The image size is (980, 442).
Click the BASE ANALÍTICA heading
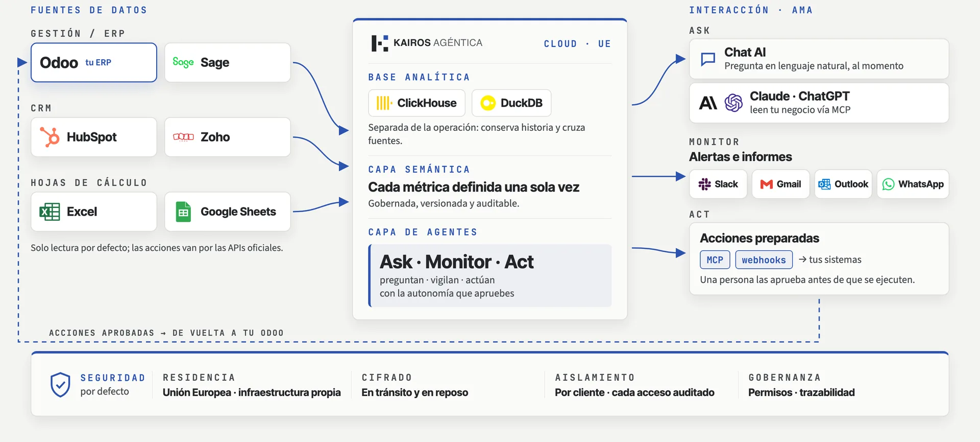[419, 77]
